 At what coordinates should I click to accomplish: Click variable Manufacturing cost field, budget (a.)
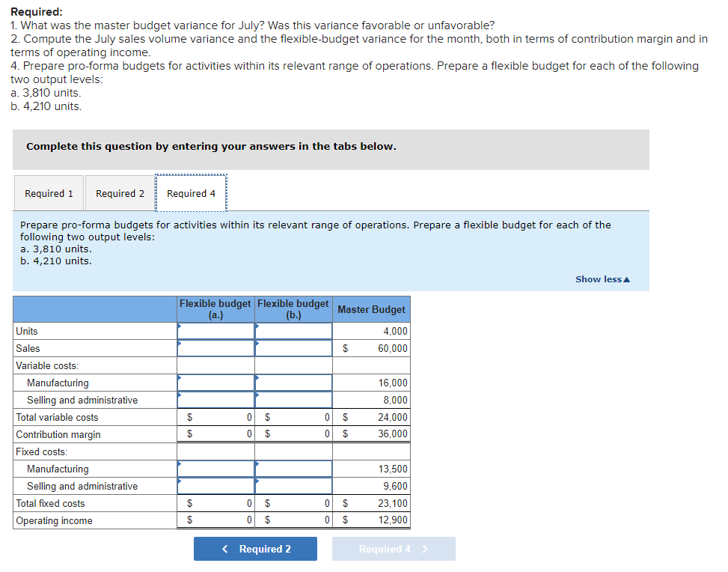216,383
